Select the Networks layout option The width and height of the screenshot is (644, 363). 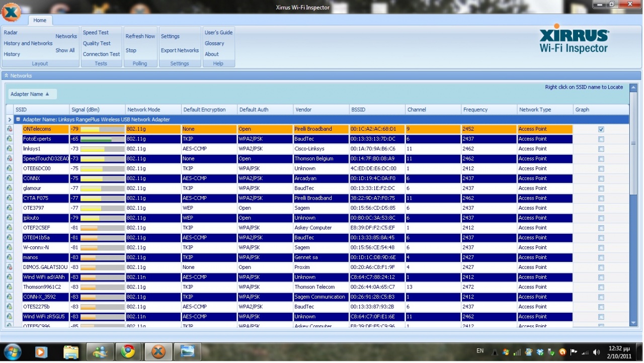(66, 36)
